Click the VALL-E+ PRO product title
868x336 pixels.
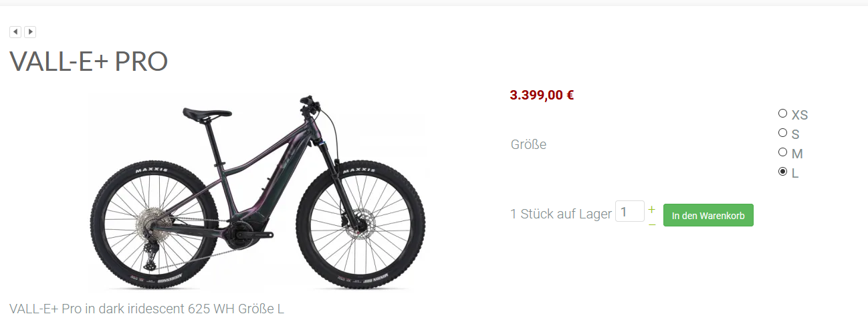coord(88,61)
